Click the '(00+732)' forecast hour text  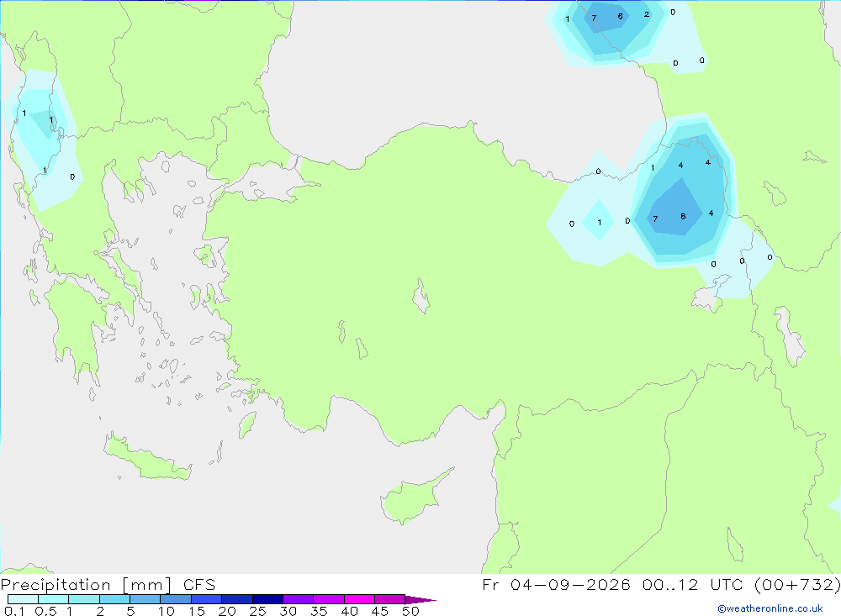click(797, 584)
